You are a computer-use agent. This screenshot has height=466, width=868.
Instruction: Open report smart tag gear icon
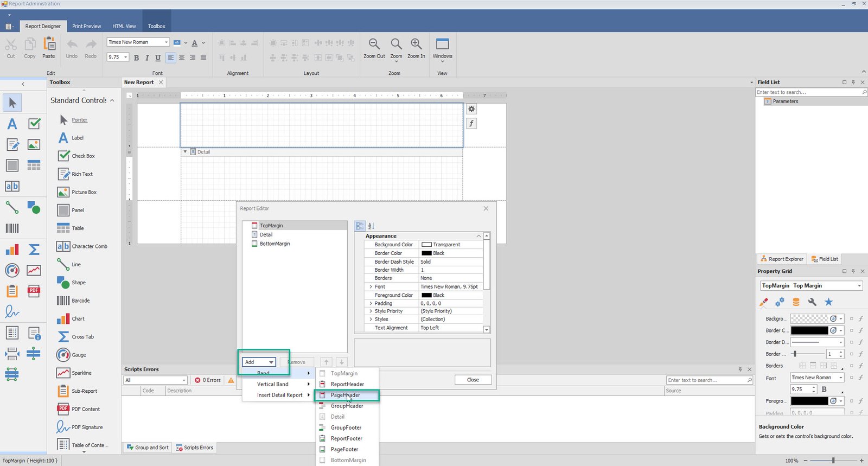[x=471, y=109]
